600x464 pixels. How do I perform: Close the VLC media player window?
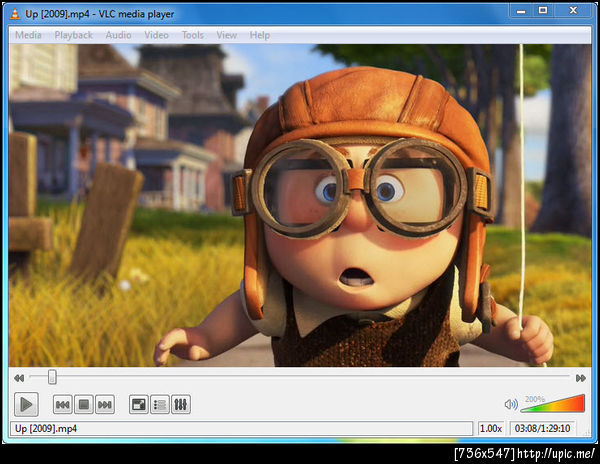click(573, 11)
